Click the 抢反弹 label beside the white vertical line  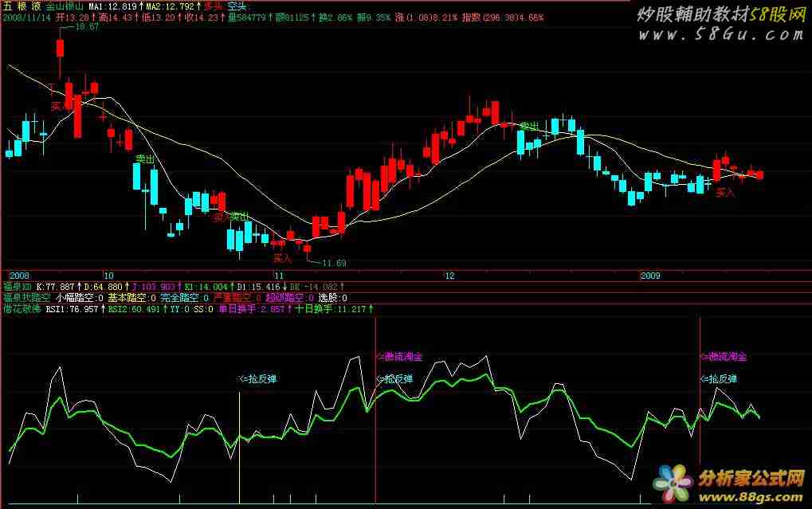pyautogui.click(x=257, y=379)
